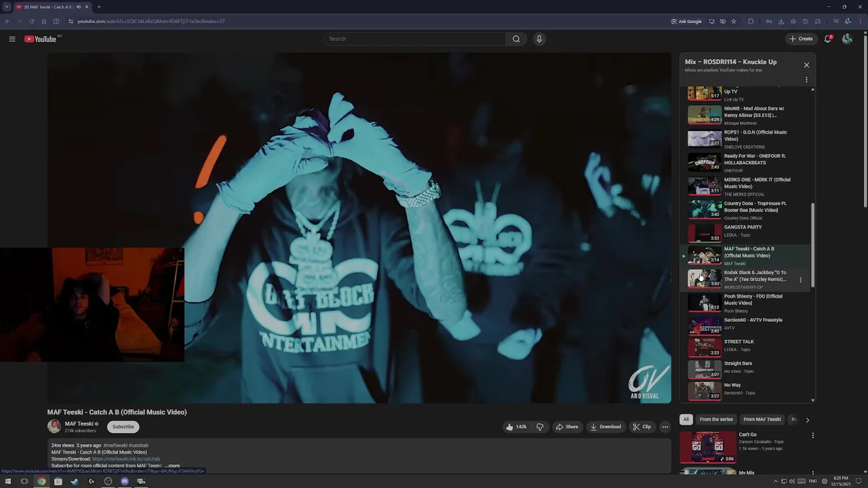Open Mix playlist options menu
Viewport: 868px width, 488px height.
coord(806,80)
